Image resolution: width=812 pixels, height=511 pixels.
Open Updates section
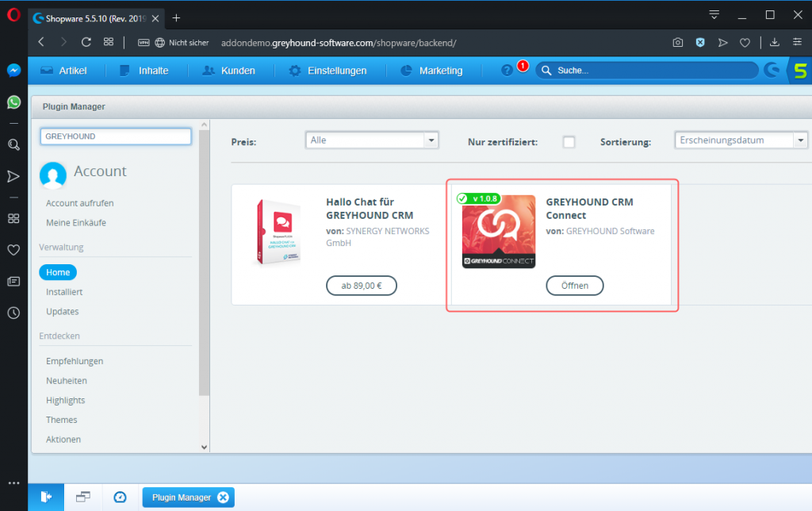[63, 312]
